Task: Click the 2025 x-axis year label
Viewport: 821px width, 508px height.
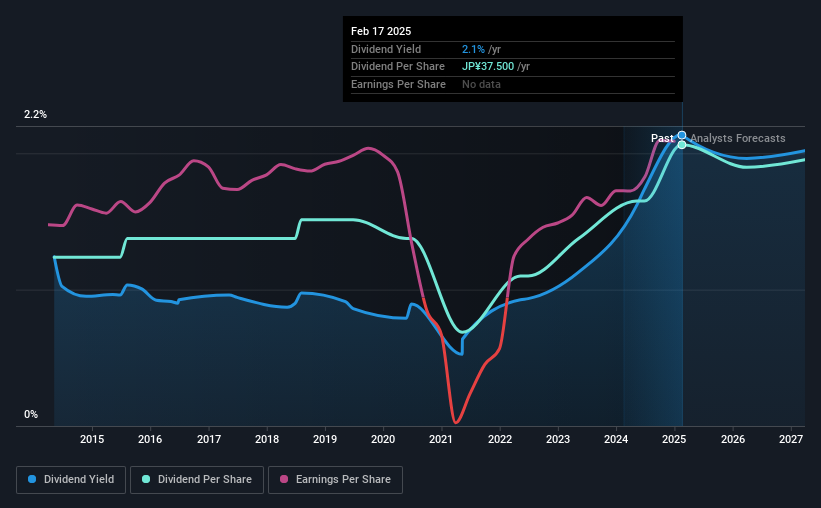Action: (x=674, y=439)
